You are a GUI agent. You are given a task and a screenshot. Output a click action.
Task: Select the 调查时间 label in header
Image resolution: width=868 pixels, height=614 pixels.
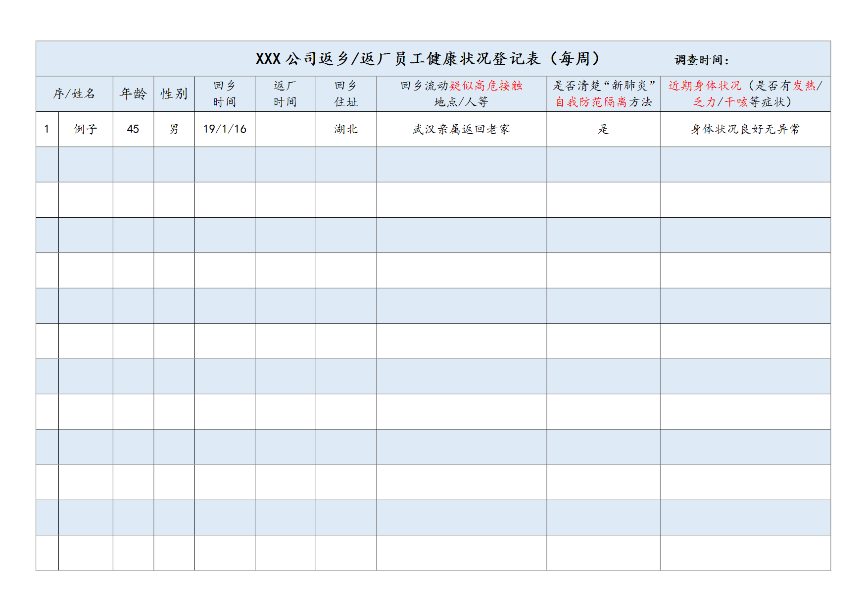[x=701, y=60]
